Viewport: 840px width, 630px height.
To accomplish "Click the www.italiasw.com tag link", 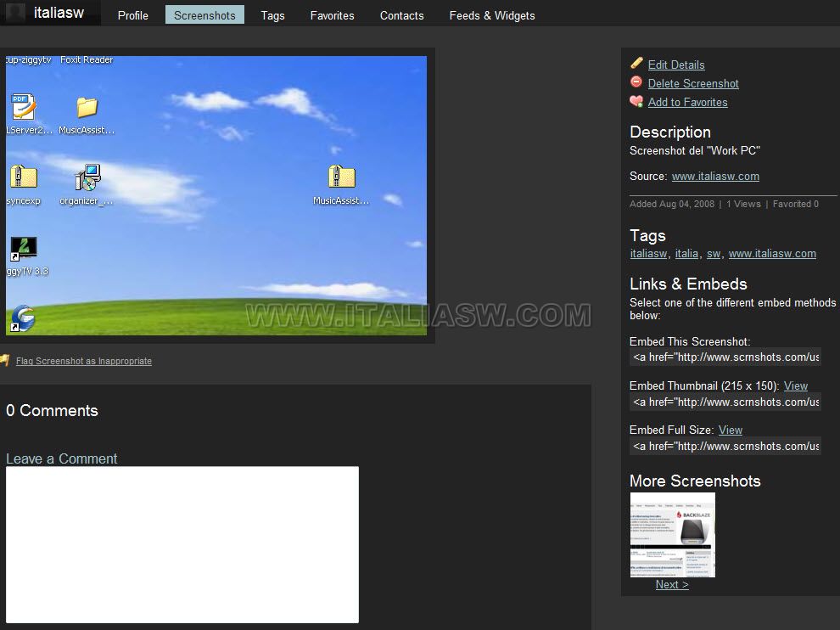I will (x=772, y=254).
